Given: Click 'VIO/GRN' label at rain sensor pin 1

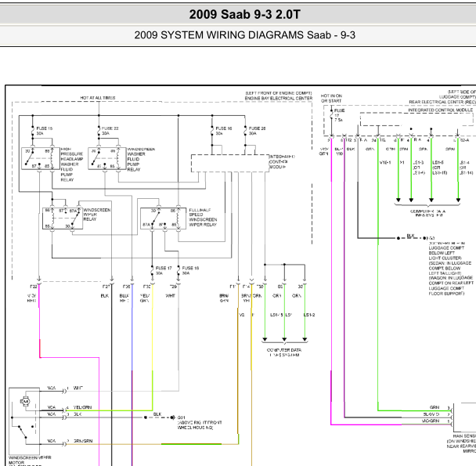Looking at the screenshot, I should click(x=431, y=421).
